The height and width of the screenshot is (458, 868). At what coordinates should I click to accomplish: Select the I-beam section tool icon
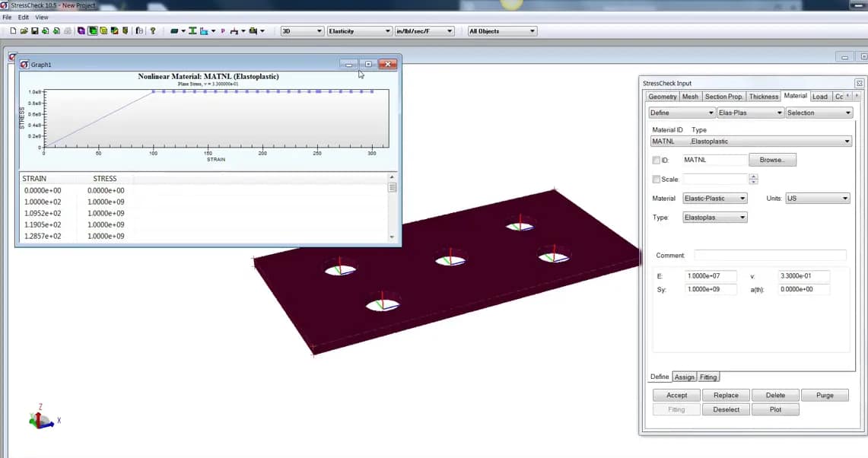click(192, 30)
